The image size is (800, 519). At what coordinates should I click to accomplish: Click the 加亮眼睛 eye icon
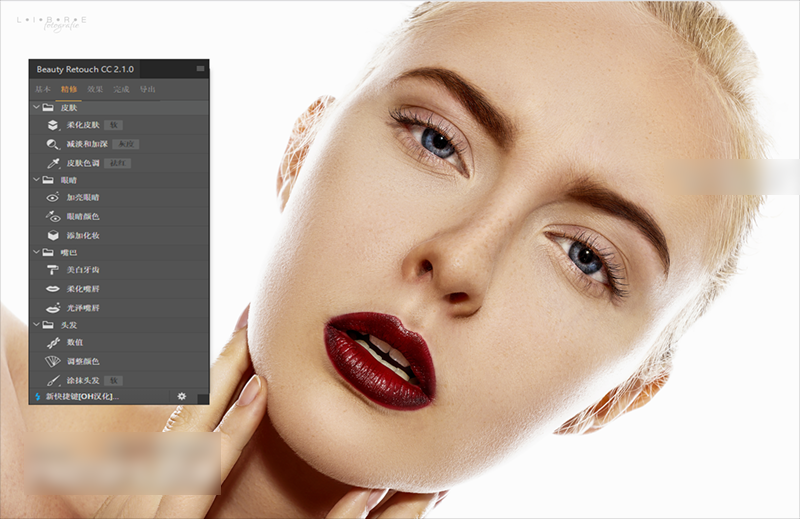(53, 198)
